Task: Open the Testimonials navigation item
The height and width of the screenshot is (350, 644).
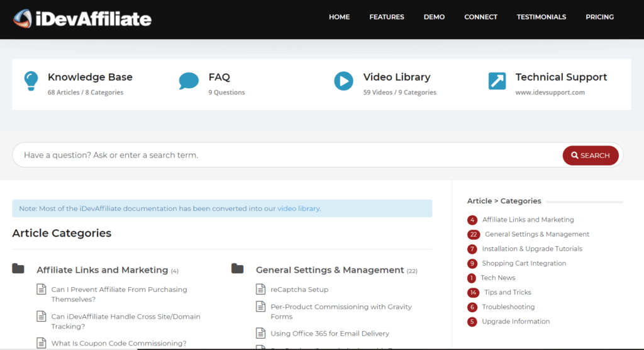Action: tap(541, 17)
